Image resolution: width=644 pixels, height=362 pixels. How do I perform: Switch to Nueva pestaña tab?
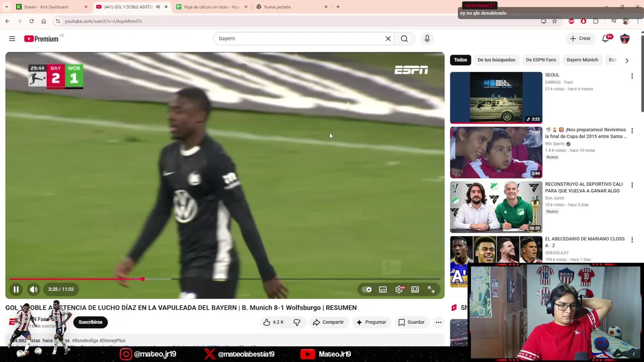(x=292, y=7)
